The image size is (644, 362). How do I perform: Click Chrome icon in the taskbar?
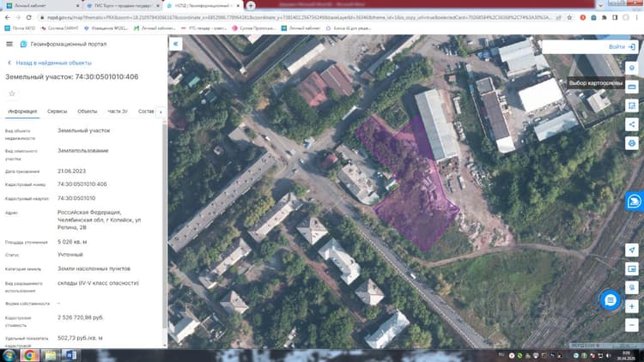(x=29, y=355)
